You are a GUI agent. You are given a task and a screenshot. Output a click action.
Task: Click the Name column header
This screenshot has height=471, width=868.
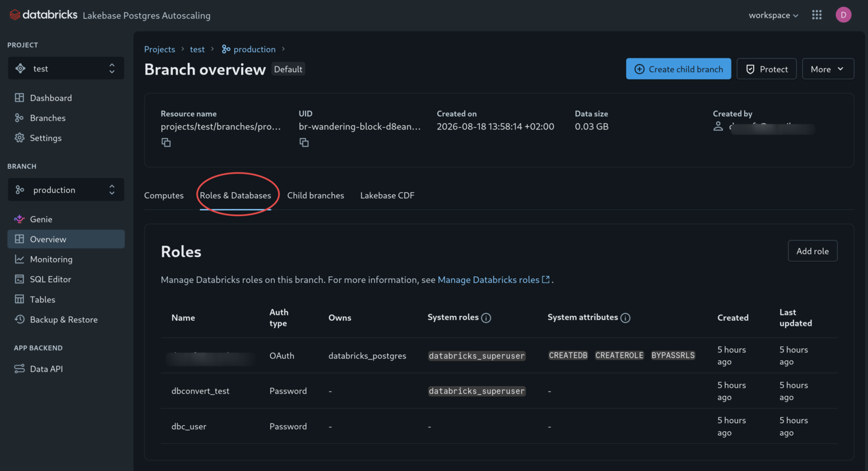pos(184,318)
